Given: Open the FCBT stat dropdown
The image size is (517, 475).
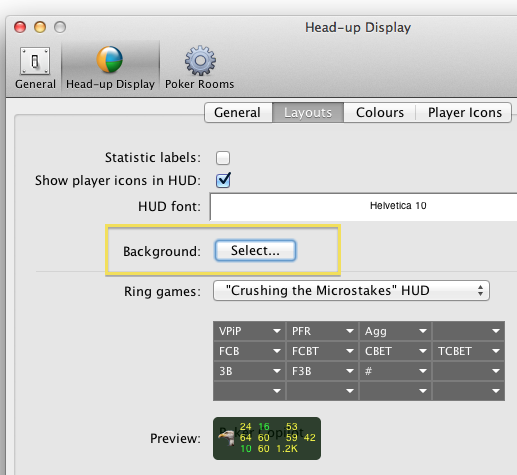Looking at the screenshot, I should click(322, 351).
